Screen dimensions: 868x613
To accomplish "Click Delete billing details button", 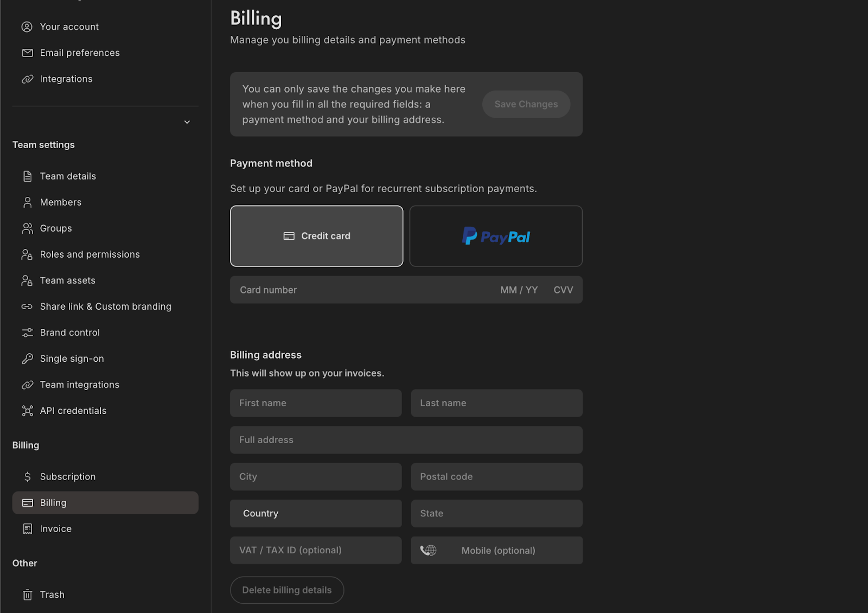I will (x=287, y=590).
